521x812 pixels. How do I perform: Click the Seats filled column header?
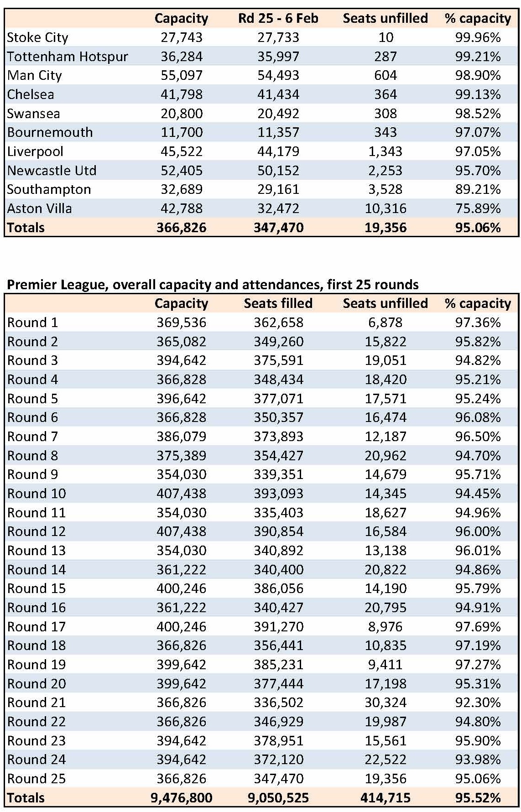(278, 303)
